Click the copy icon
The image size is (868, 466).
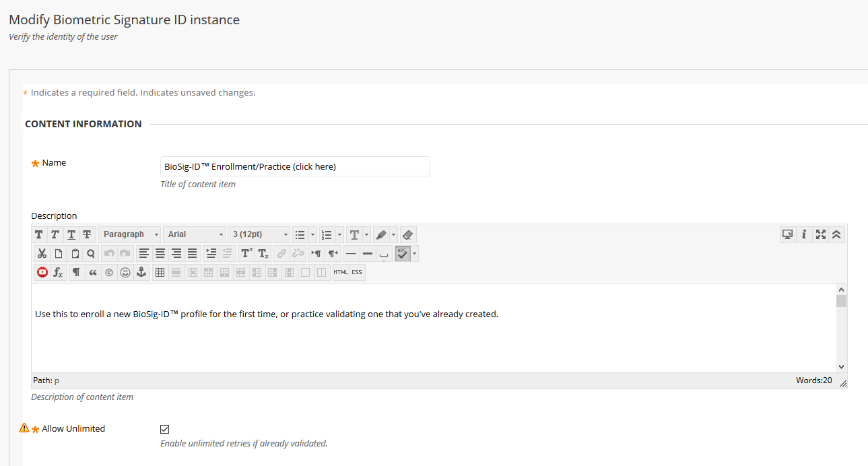pyautogui.click(x=58, y=254)
